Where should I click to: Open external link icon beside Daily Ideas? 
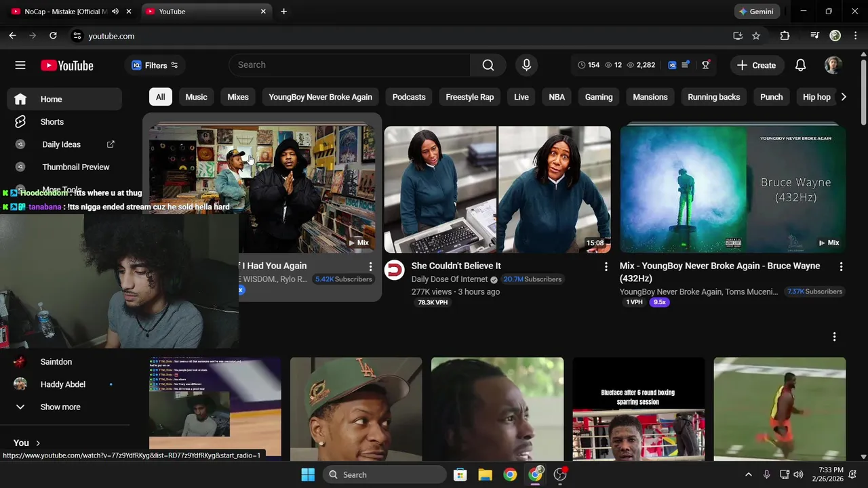click(111, 144)
